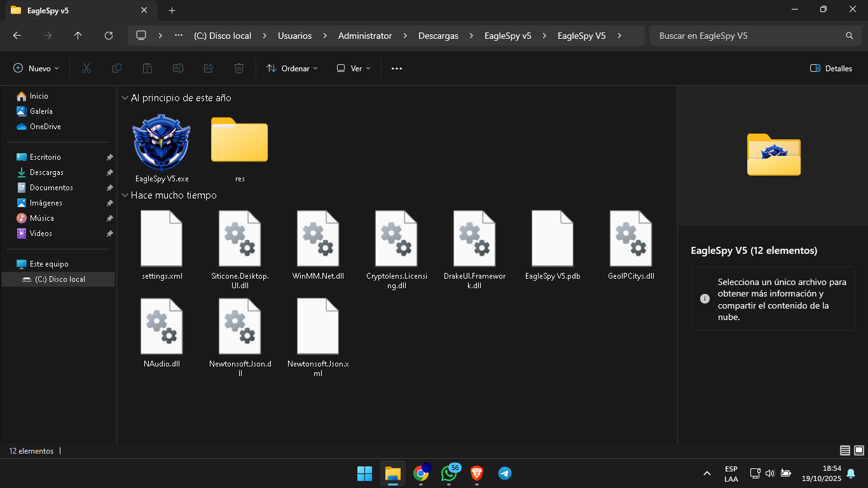The height and width of the screenshot is (488, 868).
Task: Open the Ver dropdown menu
Action: [354, 68]
